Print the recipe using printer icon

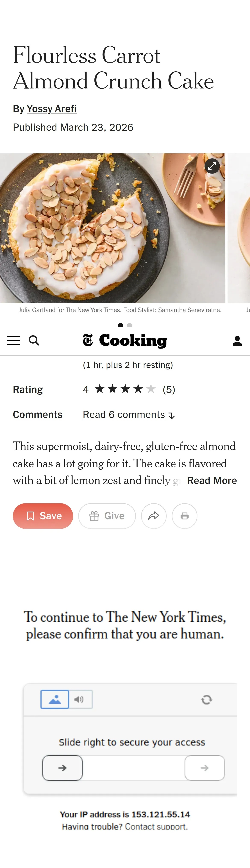[185, 516]
